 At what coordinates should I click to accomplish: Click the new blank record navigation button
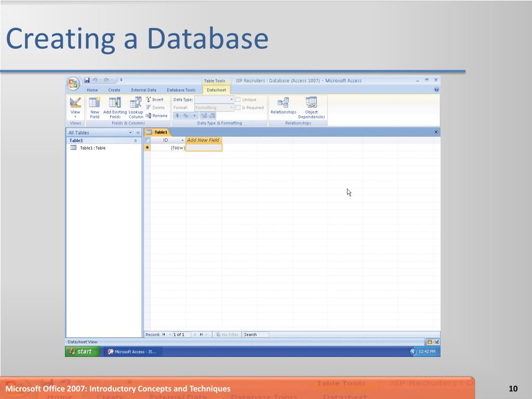[207, 335]
